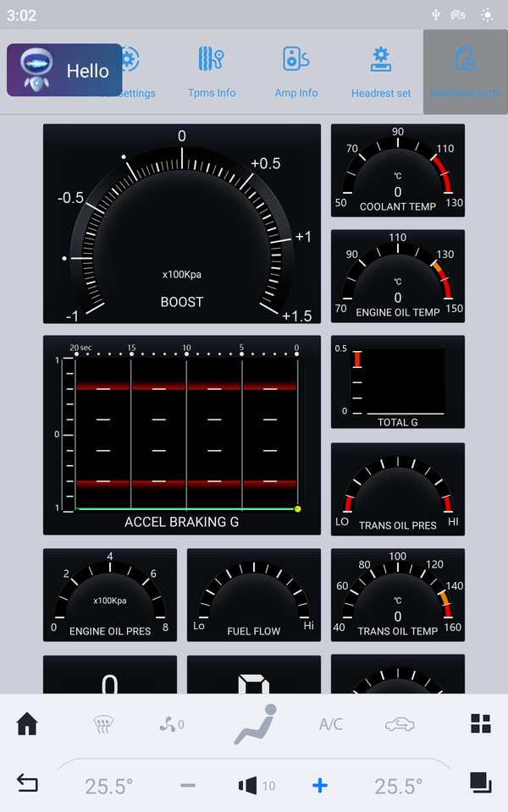Tap the right 25.5° temperature
Image resolution: width=508 pixels, height=812 pixels.
(x=399, y=786)
